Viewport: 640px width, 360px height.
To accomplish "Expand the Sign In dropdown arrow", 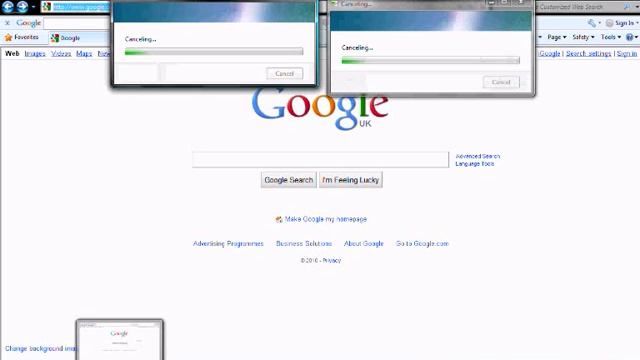I will coord(637,23).
